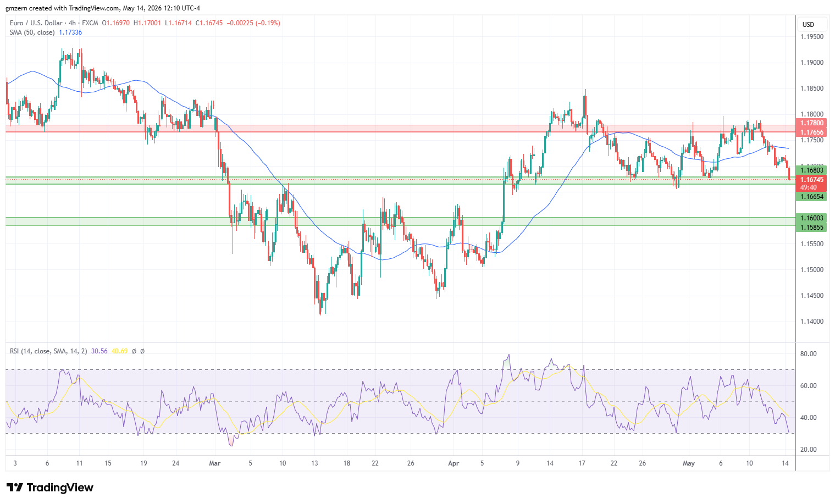Click the 1.14500 price axis label

pyautogui.click(x=812, y=296)
